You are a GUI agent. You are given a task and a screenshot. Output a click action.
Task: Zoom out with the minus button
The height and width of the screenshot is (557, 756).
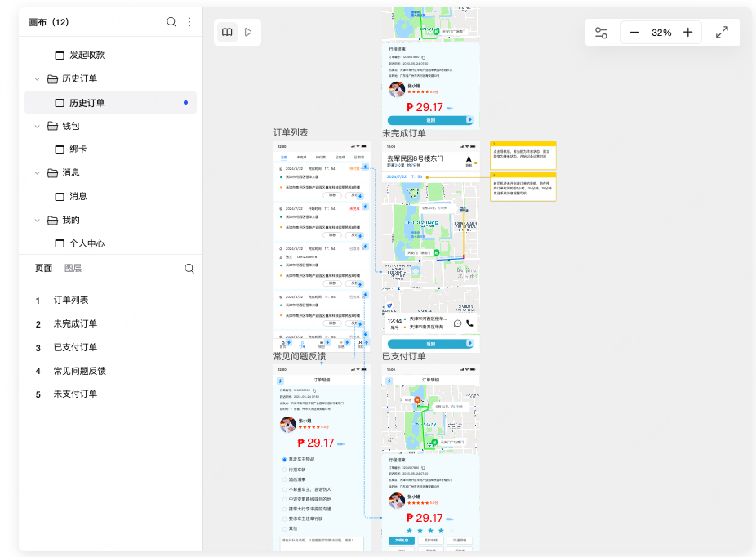tap(634, 33)
